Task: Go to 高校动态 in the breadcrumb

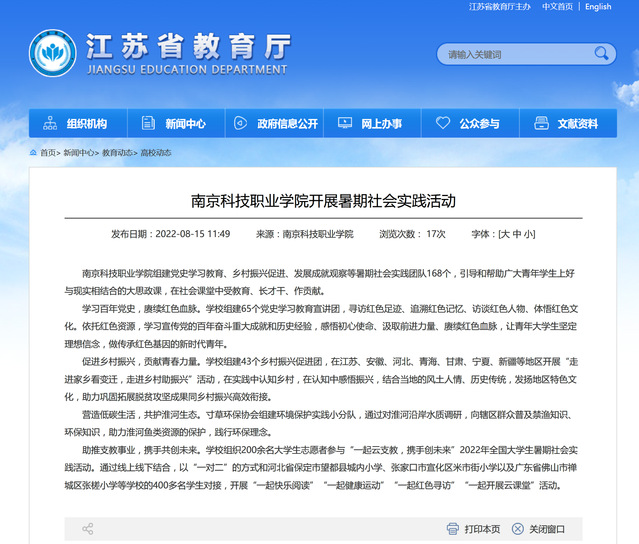Action: click(x=155, y=153)
